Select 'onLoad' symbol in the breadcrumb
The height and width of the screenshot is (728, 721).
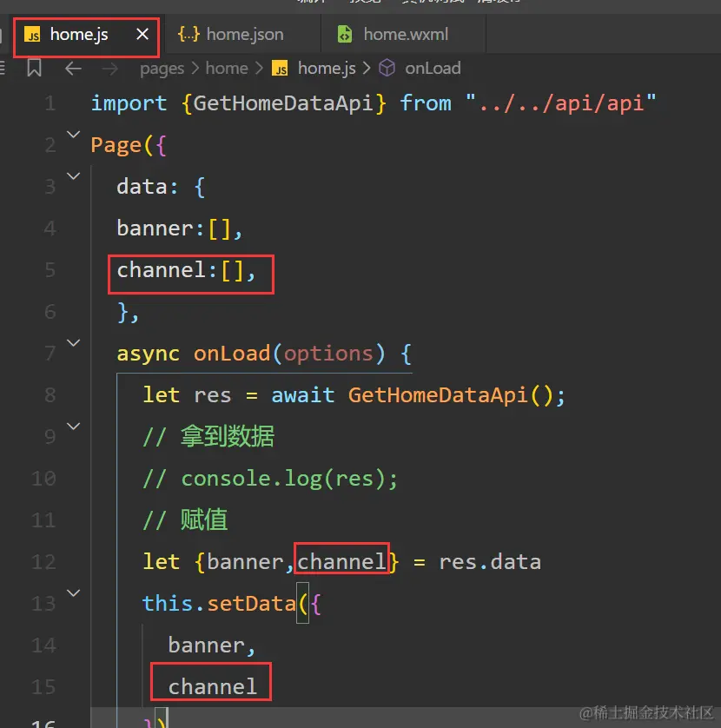click(433, 69)
